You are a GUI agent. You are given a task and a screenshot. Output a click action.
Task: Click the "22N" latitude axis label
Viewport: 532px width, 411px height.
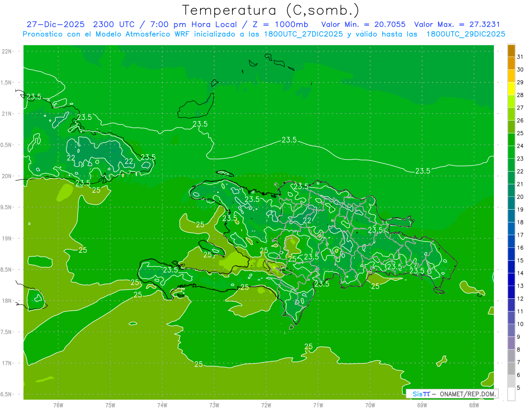(7, 51)
